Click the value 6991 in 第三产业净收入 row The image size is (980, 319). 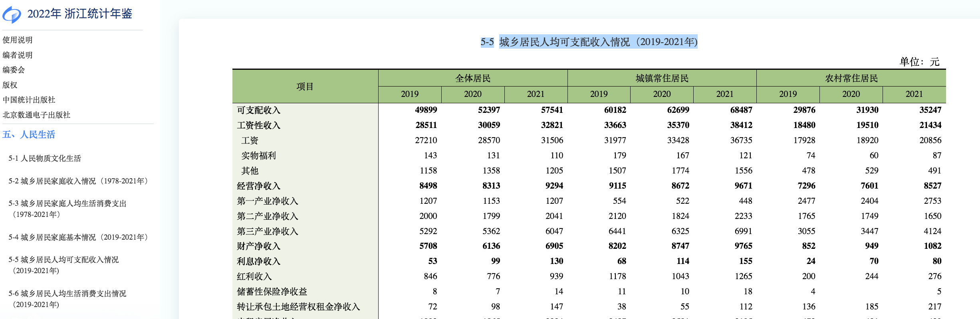click(x=743, y=231)
